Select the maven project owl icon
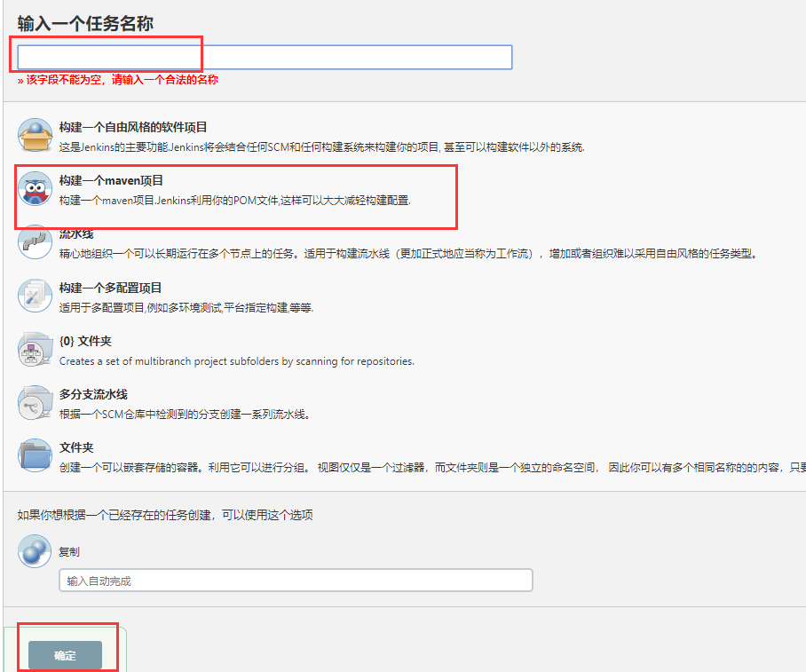This screenshot has width=806, height=672. (x=35, y=189)
